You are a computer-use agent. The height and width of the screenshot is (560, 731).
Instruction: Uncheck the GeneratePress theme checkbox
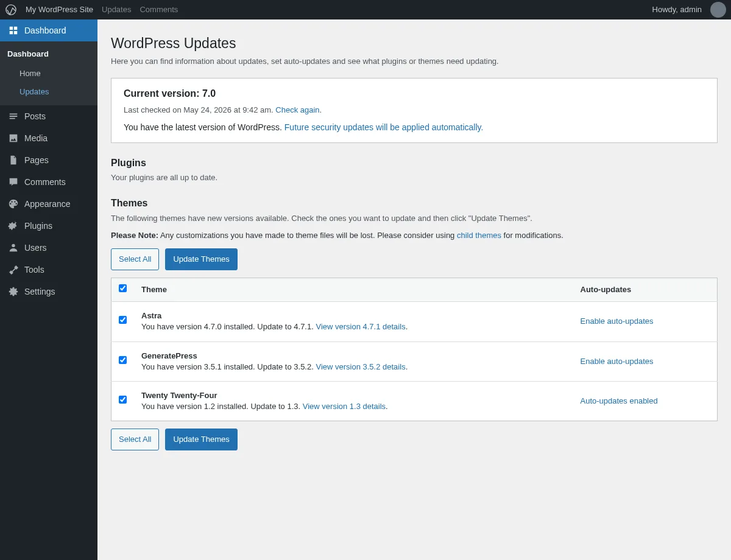click(x=122, y=360)
